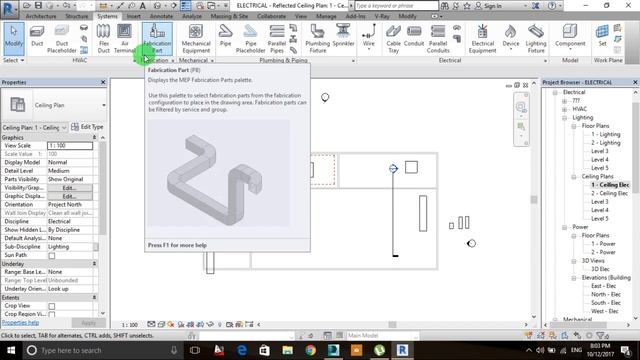
Task: Click the keyword search box
Action: click(x=396, y=6)
